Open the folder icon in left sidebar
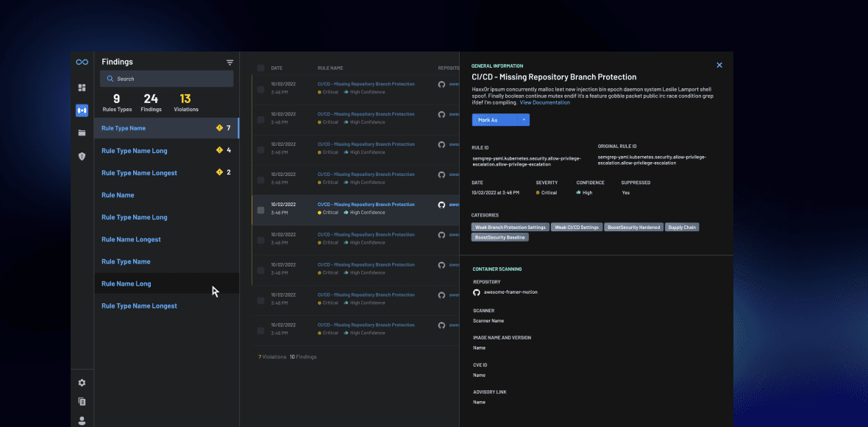 tap(82, 133)
